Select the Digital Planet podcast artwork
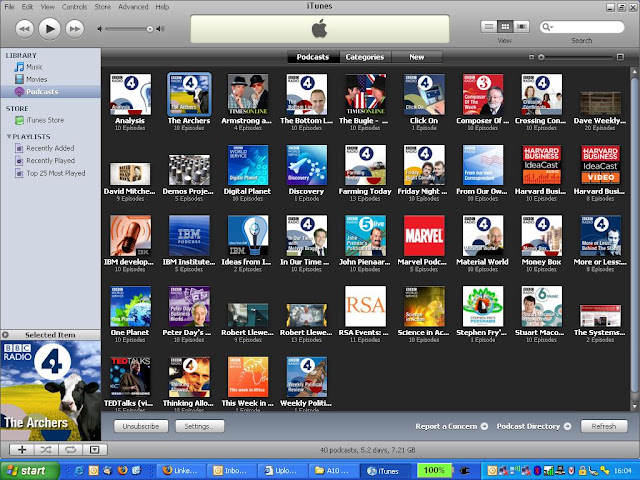Image resolution: width=640 pixels, height=480 pixels. coord(248,165)
